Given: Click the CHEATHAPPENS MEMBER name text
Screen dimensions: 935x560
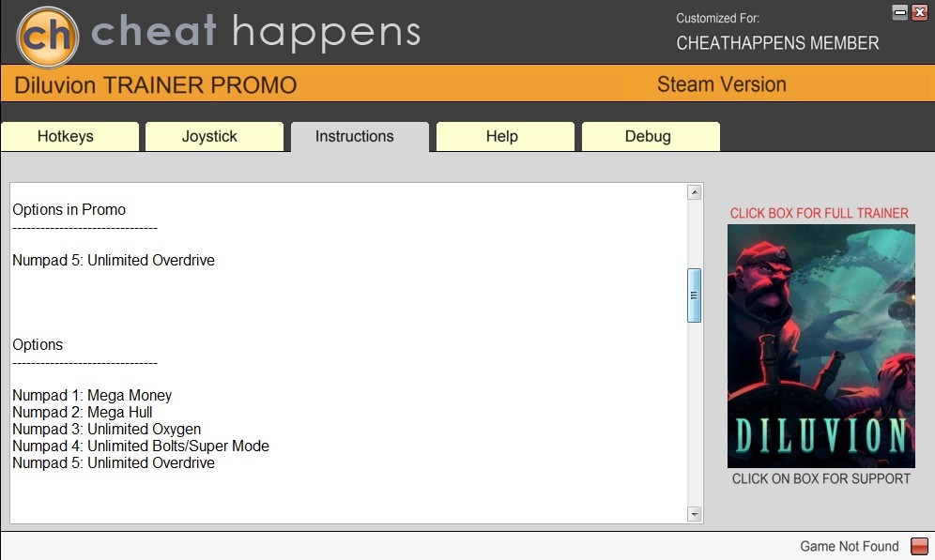Looking at the screenshot, I should point(777,43).
